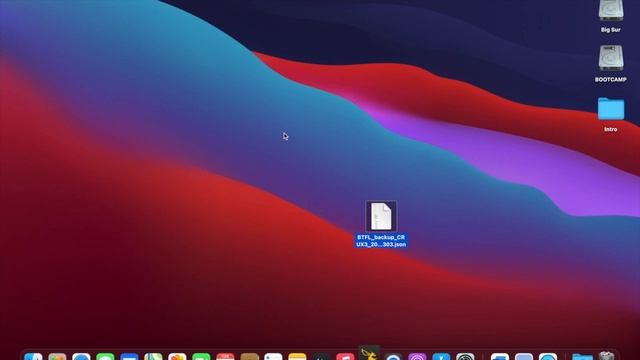Open the Betaflight bee icon in Dock

click(x=369, y=353)
